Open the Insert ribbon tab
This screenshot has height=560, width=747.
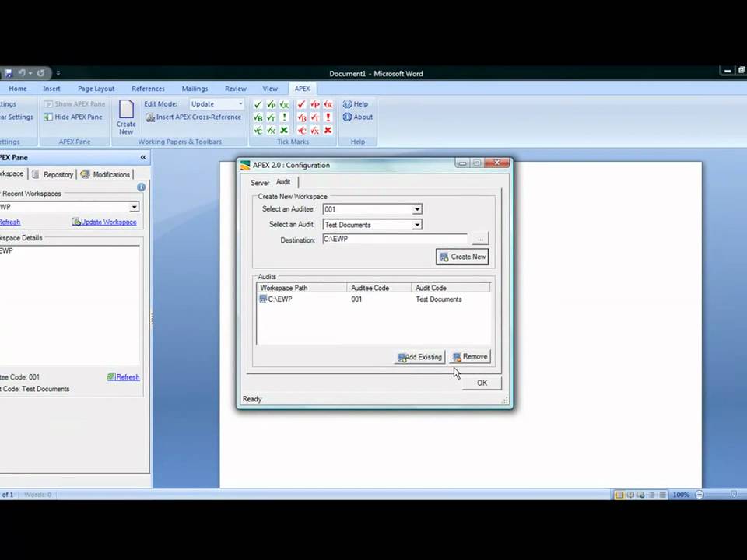tap(51, 89)
